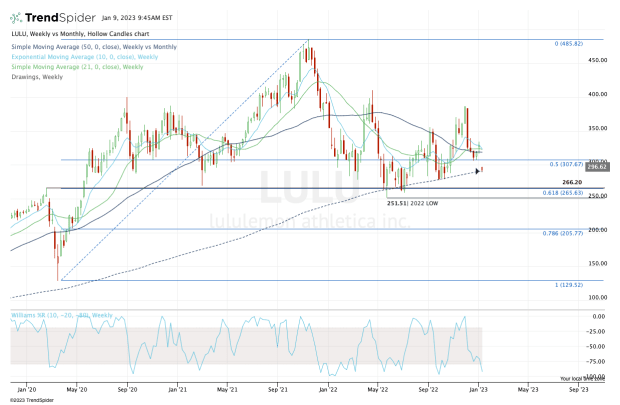The height and width of the screenshot is (405, 620).
Task: Click the 200.00 price axis label
Action: tap(597, 230)
